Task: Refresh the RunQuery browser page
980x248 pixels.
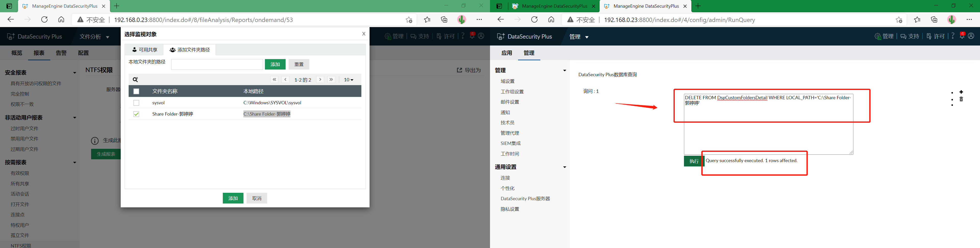Action: (x=534, y=19)
